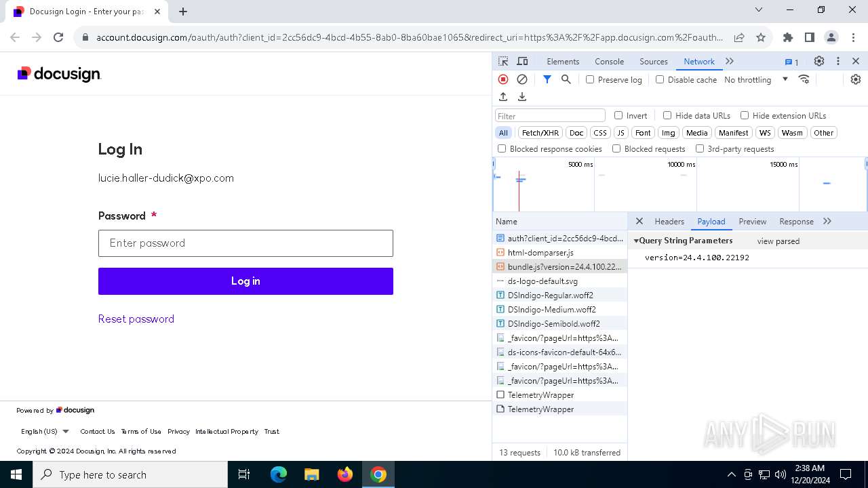Clear the network log
This screenshot has width=868, height=488.
tap(522, 79)
